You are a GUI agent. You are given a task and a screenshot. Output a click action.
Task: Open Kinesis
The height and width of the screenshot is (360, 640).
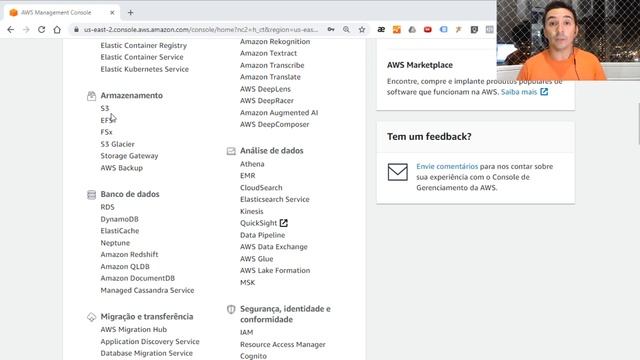tap(252, 211)
